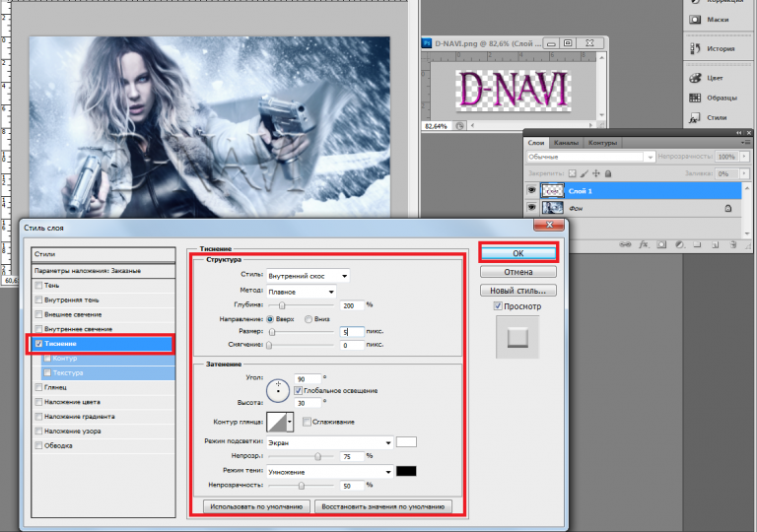This screenshot has width=757, height=532.
Task: Click status info icon beside 82,64% zoom
Action: tap(459, 126)
